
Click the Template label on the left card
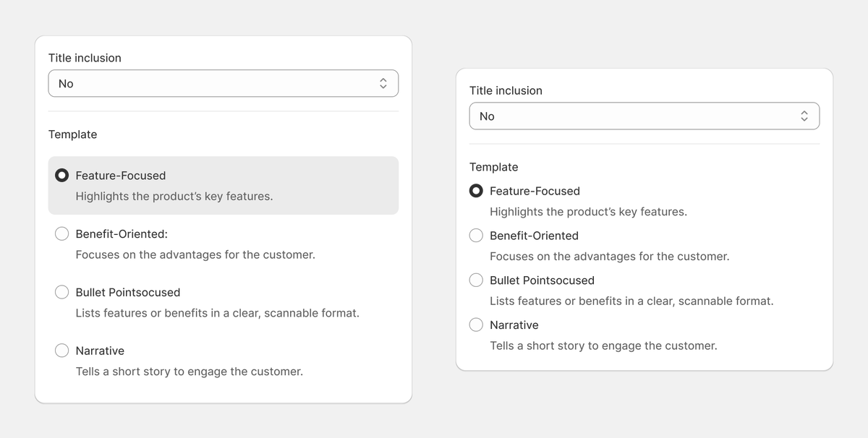pyautogui.click(x=72, y=134)
